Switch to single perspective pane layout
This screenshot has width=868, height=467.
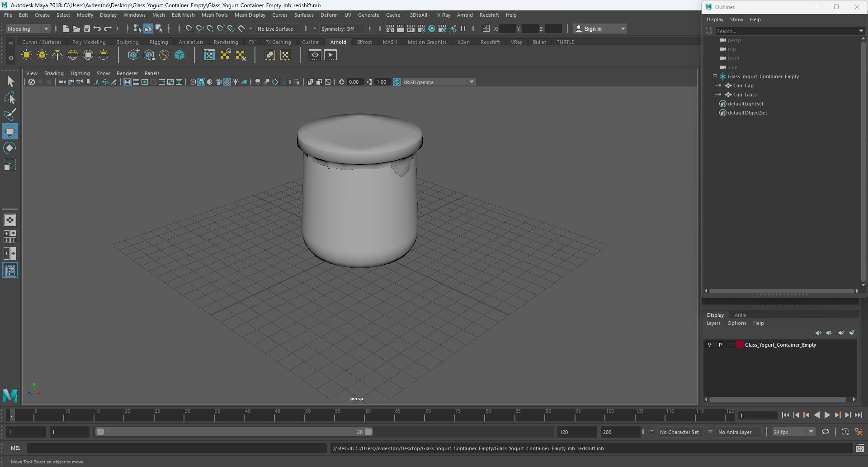[10, 220]
